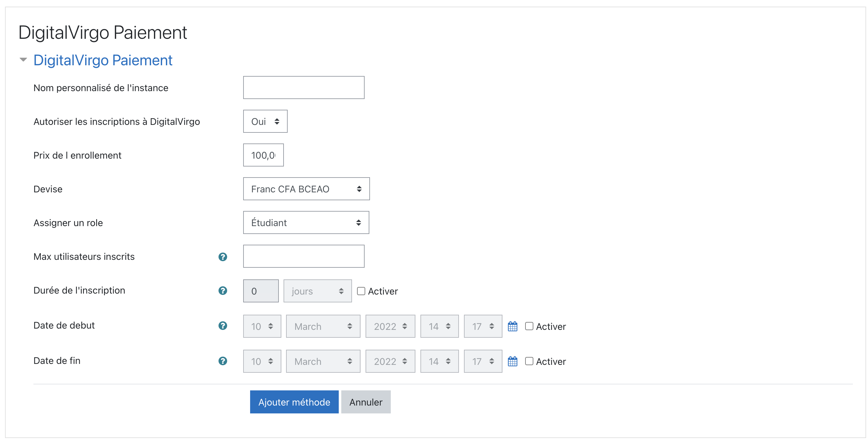Open the Date de debut month dropdown
The height and width of the screenshot is (444, 868).
[x=323, y=326]
